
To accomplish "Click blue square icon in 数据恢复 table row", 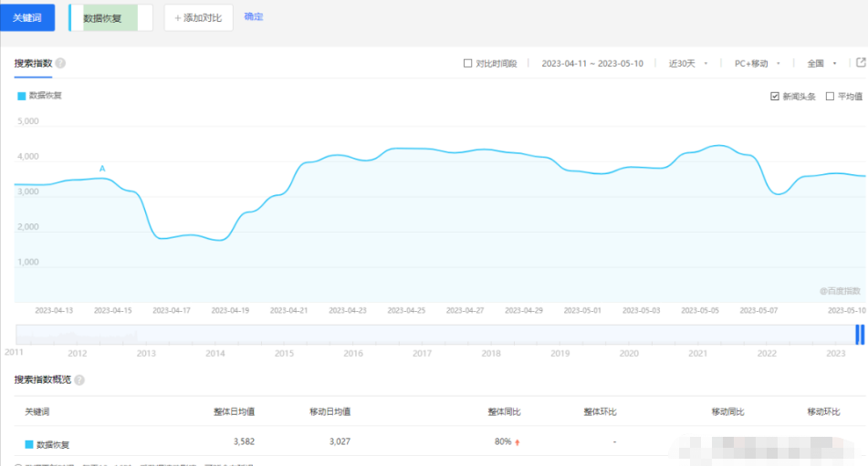I will (x=29, y=444).
